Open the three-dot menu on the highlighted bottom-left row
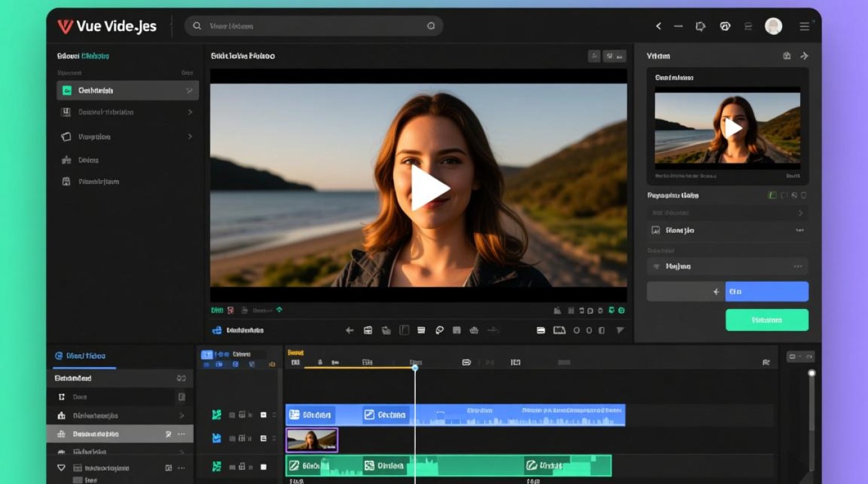The width and height of the screenshot is (868, 484). (x=181, y=434)
